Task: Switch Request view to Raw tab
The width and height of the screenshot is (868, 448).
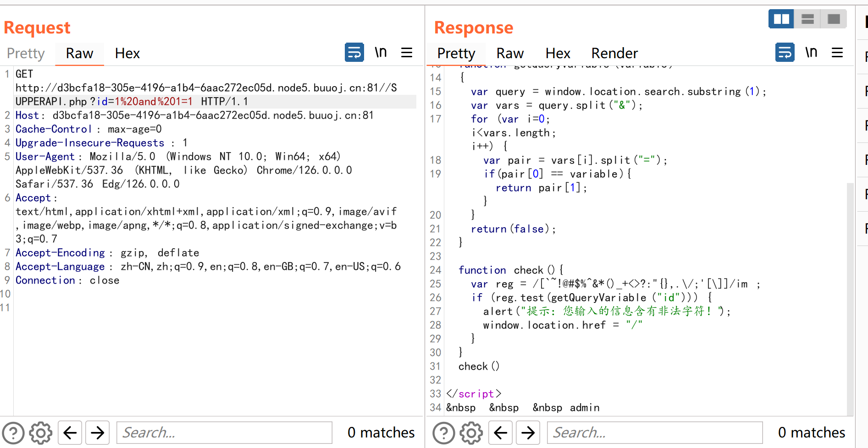Action: coord(79,54)
